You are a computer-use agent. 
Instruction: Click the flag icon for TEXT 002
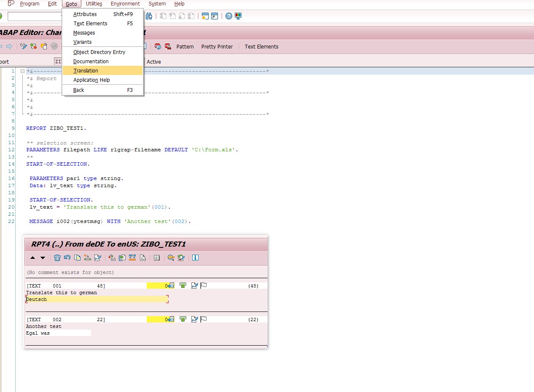pos(204,319)
